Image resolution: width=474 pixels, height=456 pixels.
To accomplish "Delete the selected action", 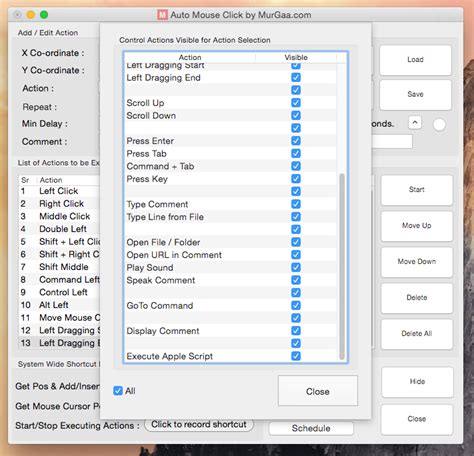I will 417,298.
